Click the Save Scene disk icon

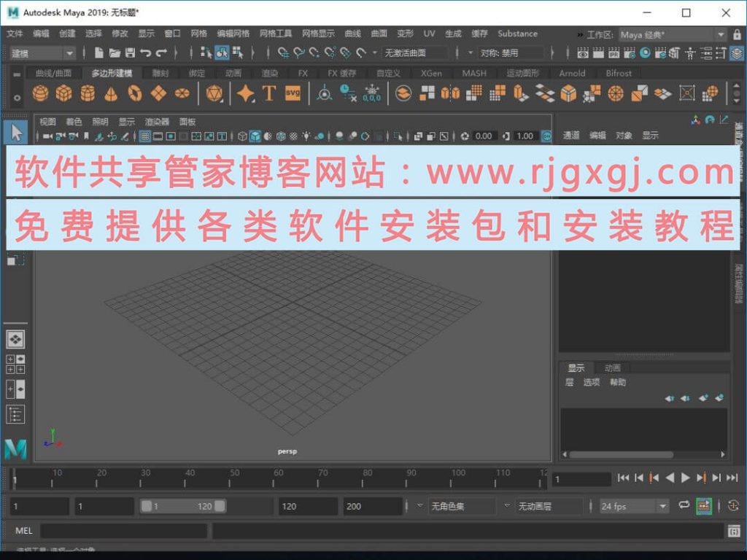pos(130,52)
